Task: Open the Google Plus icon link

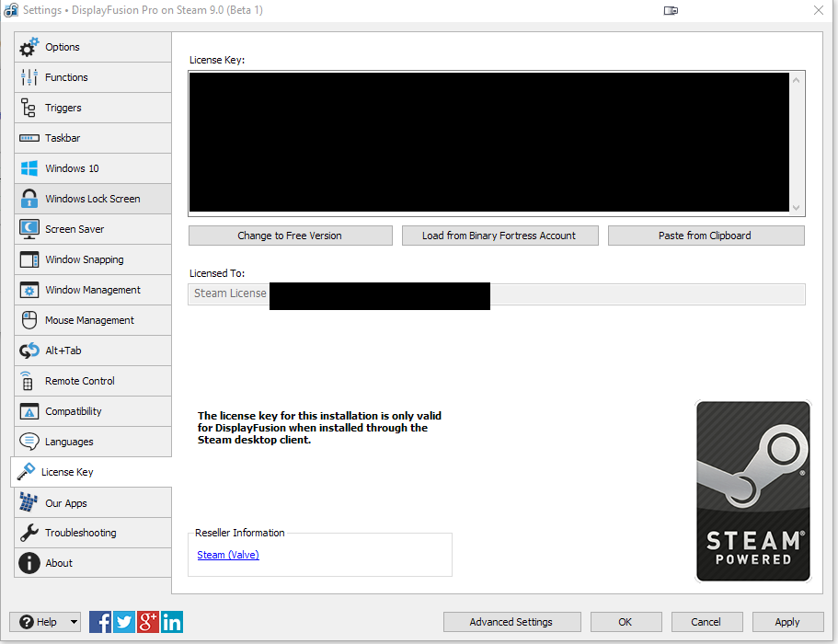Action: click(x=148, y=622)
